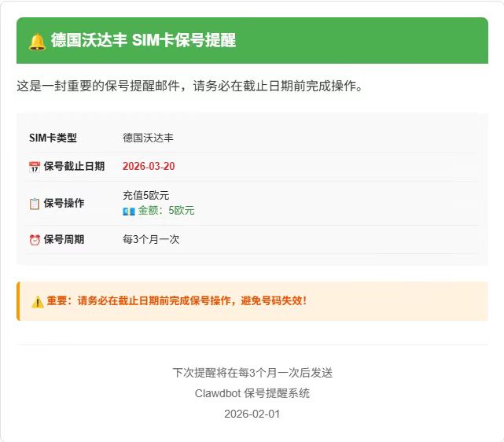This screenshot has height=442, width=504.
Task: Click the SIM卡类型 row label
Action: point(53,138)
